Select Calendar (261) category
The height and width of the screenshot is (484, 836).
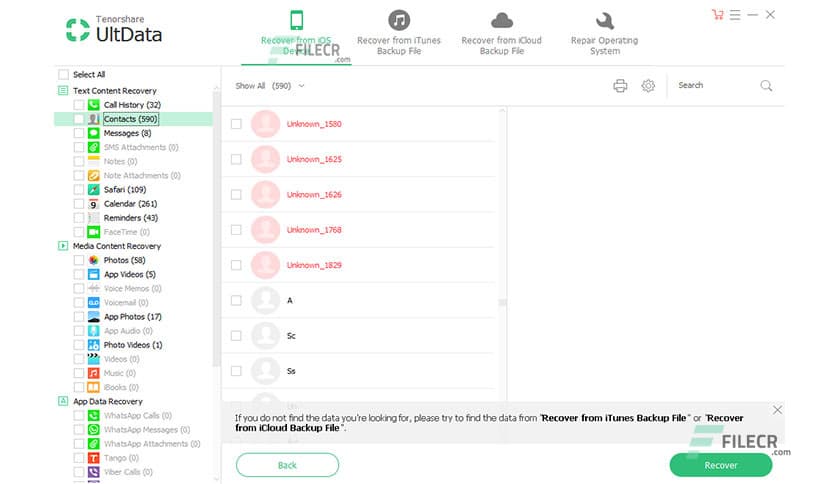130,204
